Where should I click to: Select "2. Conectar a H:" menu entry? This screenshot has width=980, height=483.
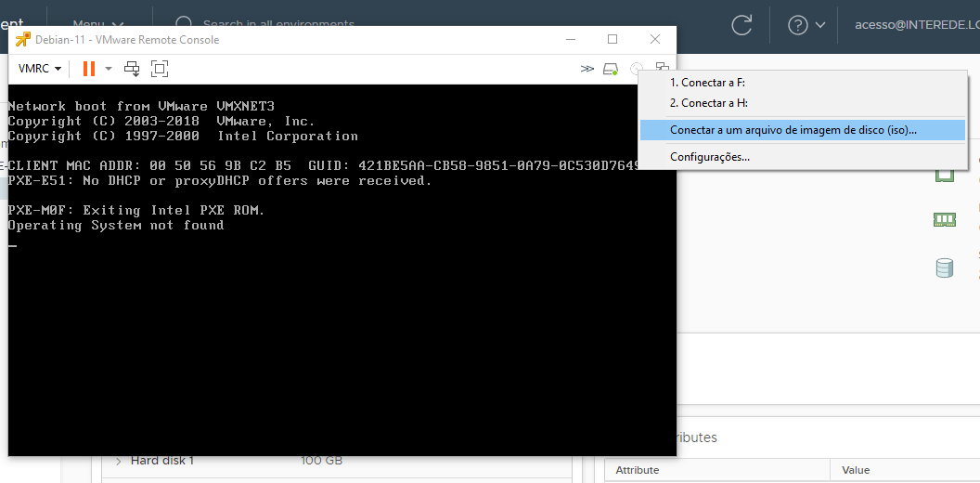pos(709,103)
